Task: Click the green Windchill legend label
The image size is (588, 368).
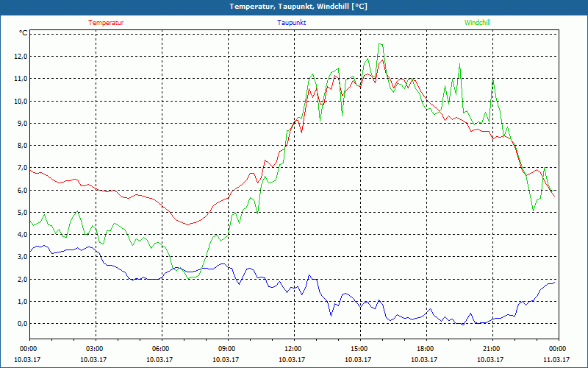Action: click(x=477, y=23)
